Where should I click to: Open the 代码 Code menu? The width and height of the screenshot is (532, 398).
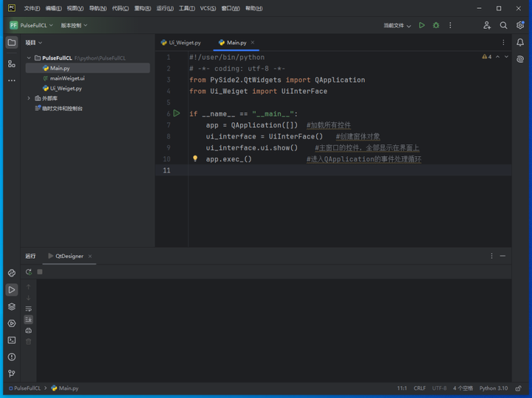(x=120, y=8)
